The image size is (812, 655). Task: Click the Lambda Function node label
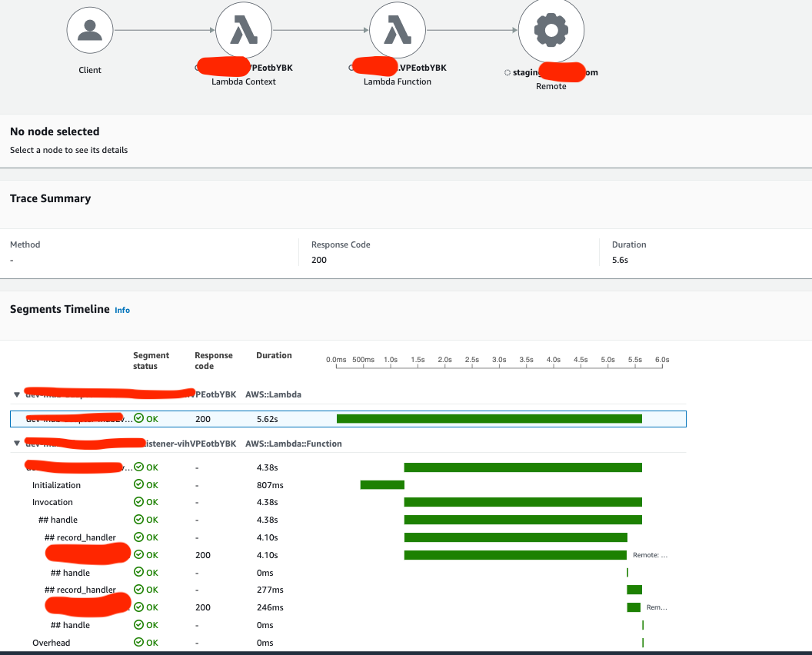[x=398, y=81]
